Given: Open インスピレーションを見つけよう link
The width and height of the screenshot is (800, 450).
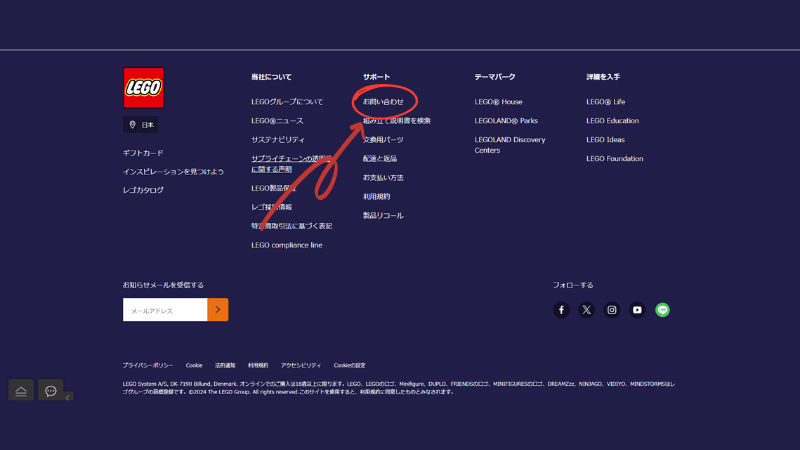Looking at the screenshot, I should [173, 171].
